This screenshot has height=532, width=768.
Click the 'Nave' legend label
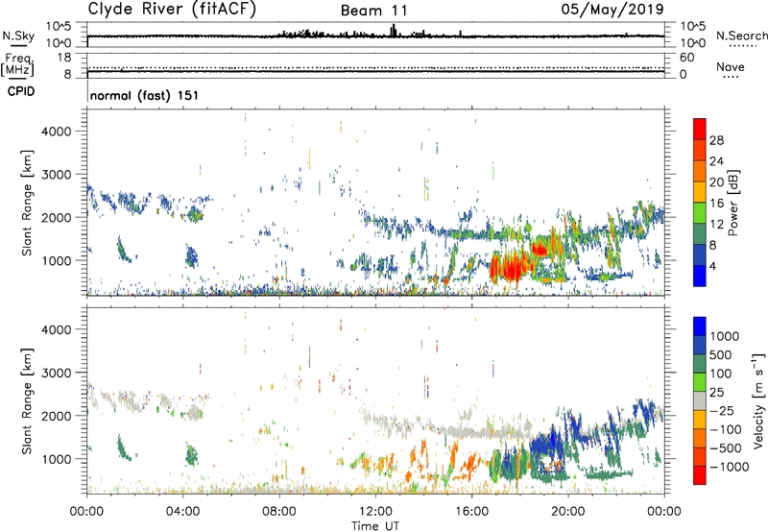[x=731, y=67]
